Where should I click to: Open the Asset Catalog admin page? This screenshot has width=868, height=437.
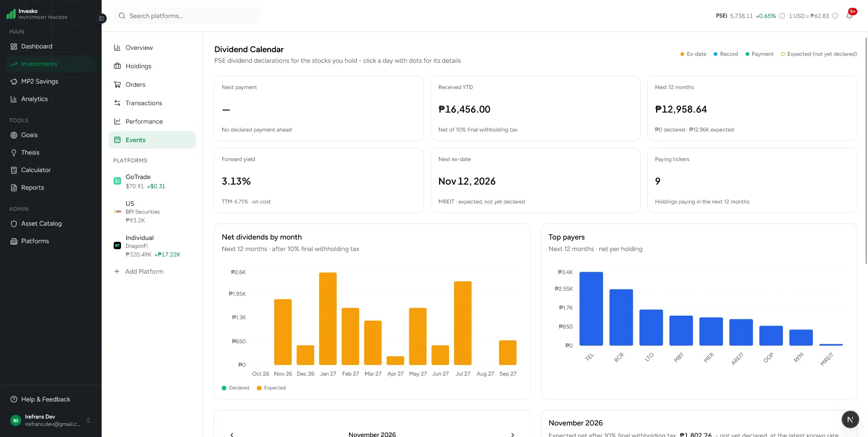click(51, 223)
